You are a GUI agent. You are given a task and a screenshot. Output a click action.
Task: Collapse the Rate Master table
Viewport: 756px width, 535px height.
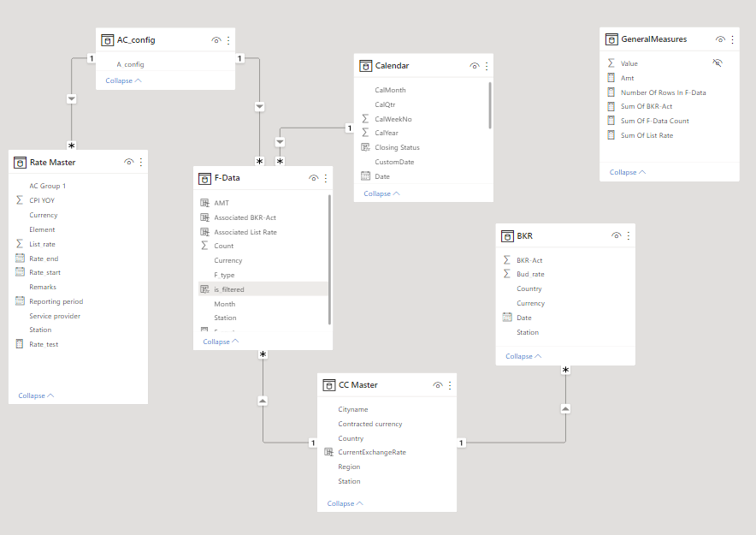(x=36, y=395)
